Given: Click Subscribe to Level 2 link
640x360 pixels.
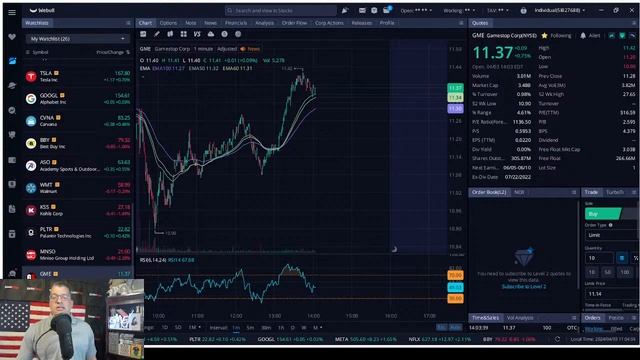Looking at the screenshot, I should (x=524, y=287).
